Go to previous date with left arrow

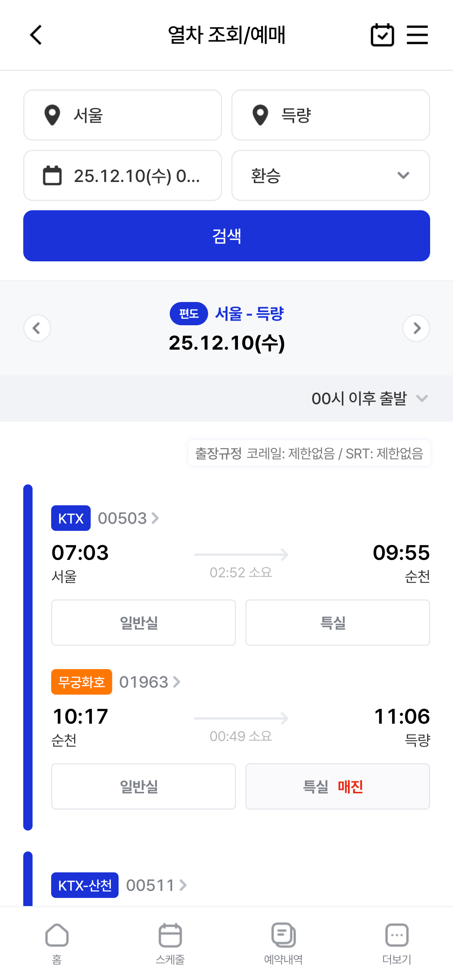coord(37,328)
